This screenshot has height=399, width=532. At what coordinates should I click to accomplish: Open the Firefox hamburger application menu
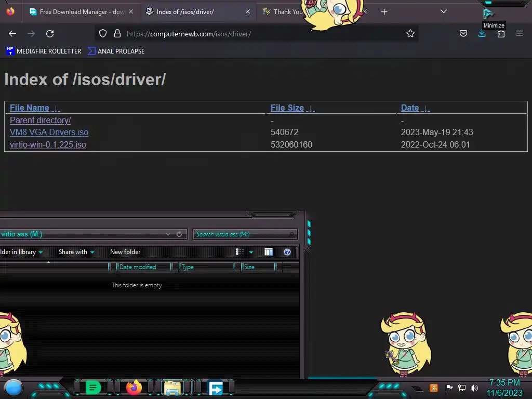coord(520,33)
